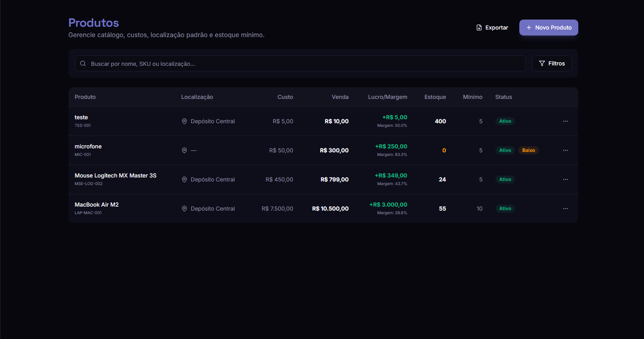Click the location pin icon in microfone row
The image size is (644, 339).
[184, 150]
